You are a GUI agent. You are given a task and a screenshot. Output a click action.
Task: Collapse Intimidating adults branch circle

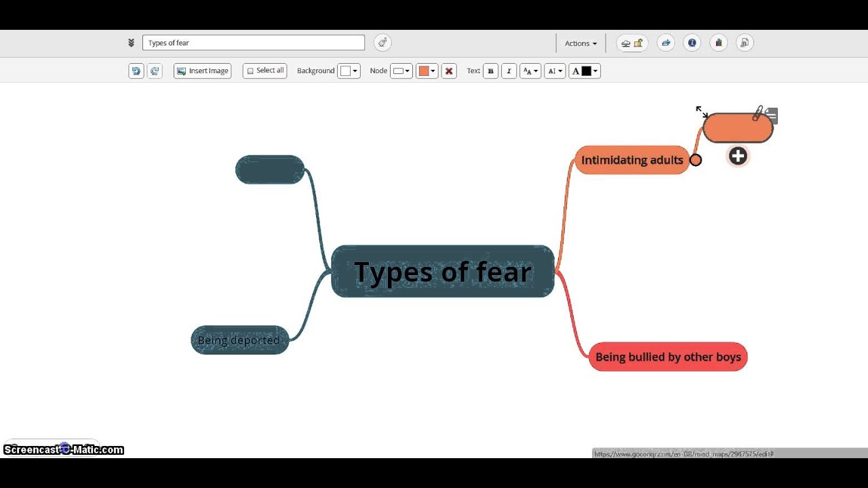tap(696, 160)
